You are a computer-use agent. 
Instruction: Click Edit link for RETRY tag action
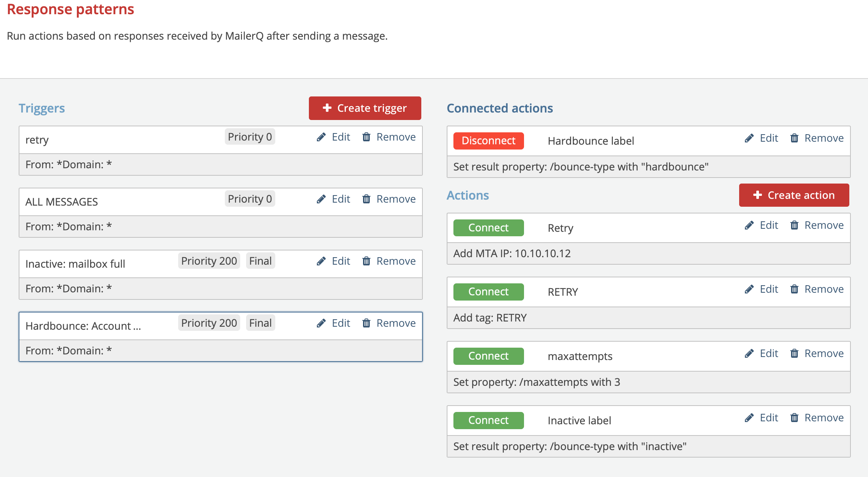pyautogui.click(x=769, y=289)
